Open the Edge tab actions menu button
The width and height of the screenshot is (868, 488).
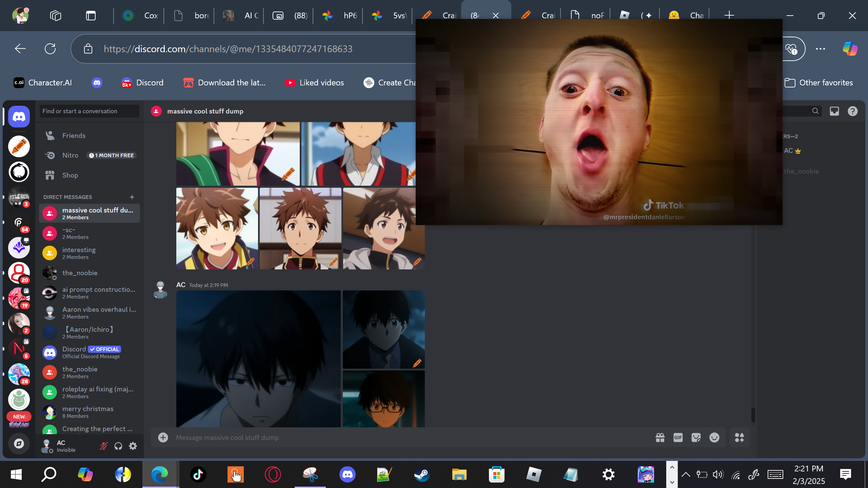pos(91,16)
